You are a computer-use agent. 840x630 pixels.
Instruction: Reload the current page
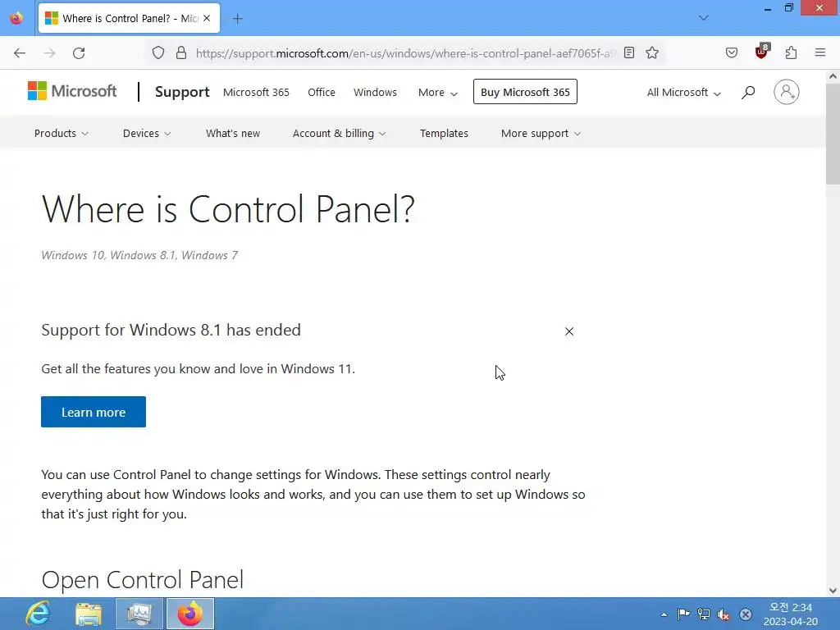point(79,53)
